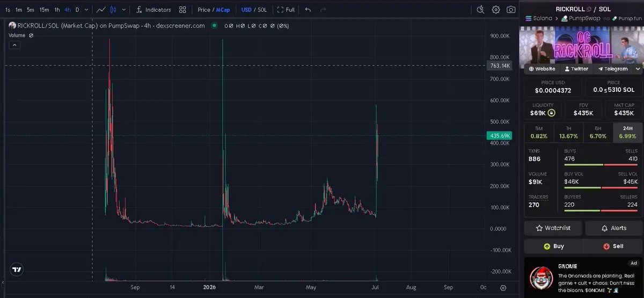Screen dimensions: 644x298
Task: Open the timeframe dropdown arrow
Action: tap(86, 10)
